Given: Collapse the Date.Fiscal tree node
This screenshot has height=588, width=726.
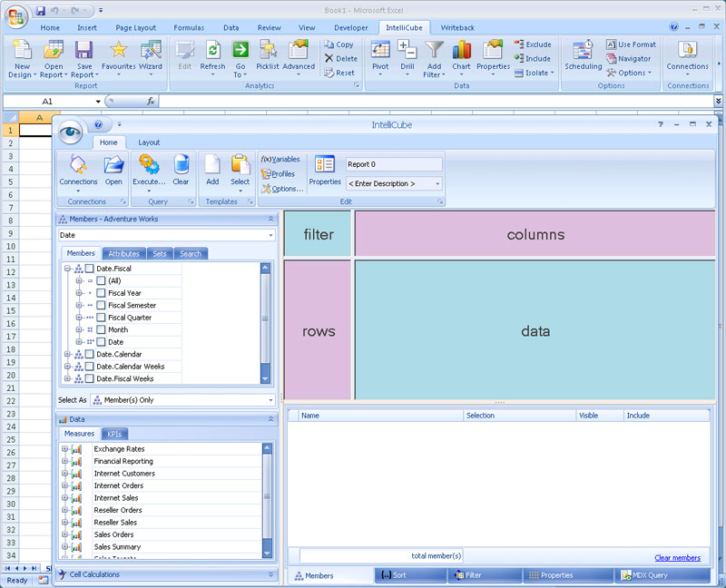Looking at the screenshot, I should 67,269.
